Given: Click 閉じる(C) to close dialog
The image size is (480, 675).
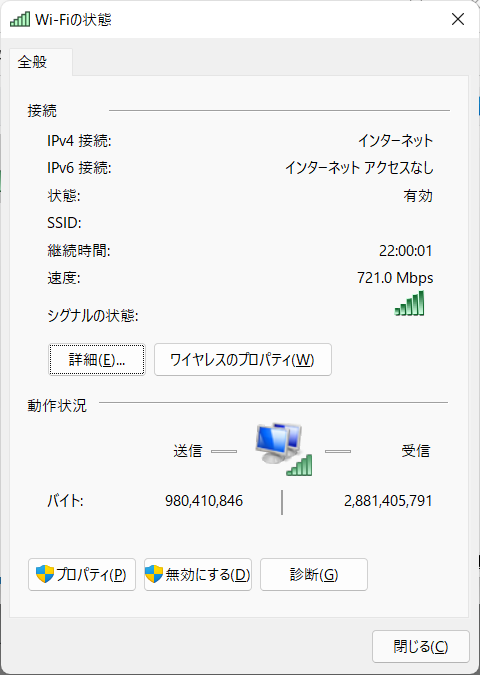Looking at the screenshot, I should [x=421, y=647].
